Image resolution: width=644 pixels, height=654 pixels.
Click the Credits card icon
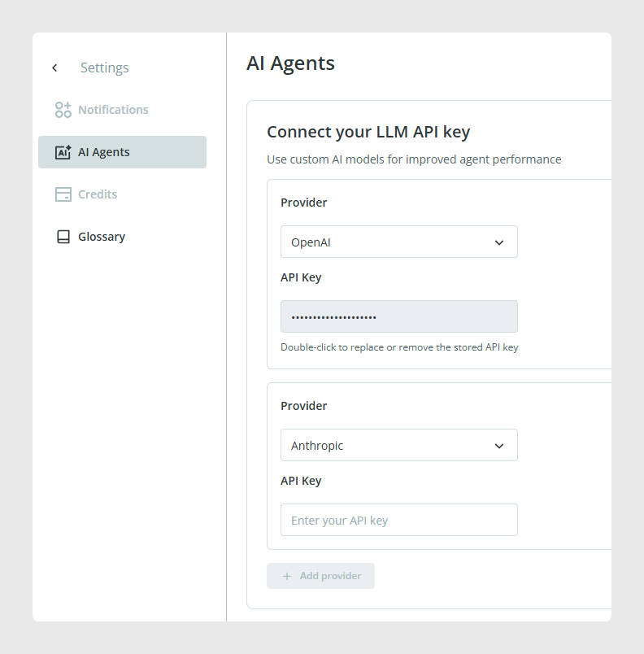pos(63,194)
